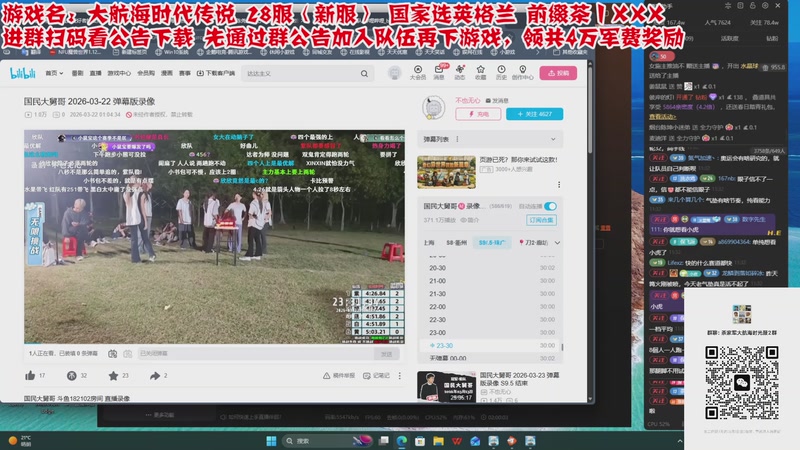
Task: Open Microsoft Store from the taskbar
Action: (420, 441)
